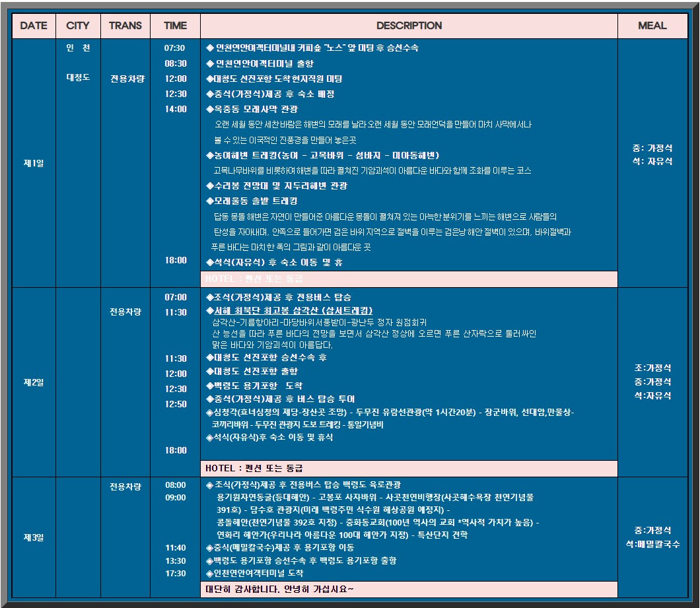Image resolution: width=700 pixels, height=608 pixels.
Task: Click '◆대청도 선진포항 승선수속 후' line
Action: (x=267, y=358)
